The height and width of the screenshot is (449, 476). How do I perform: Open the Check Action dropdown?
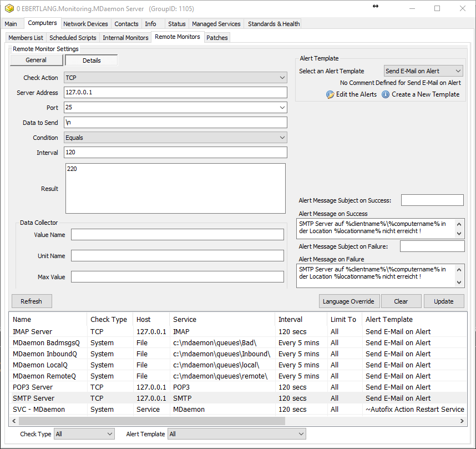pos(175,78)
